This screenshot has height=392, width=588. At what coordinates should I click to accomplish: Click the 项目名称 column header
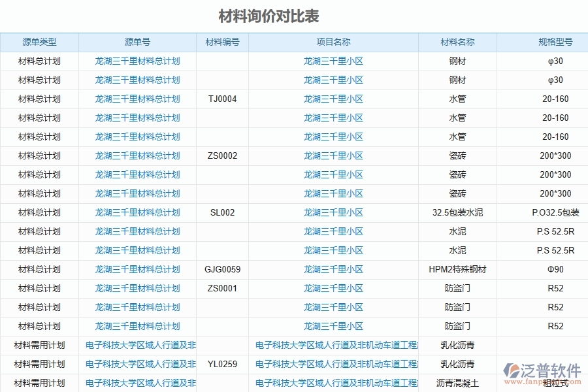pos(333,42)
